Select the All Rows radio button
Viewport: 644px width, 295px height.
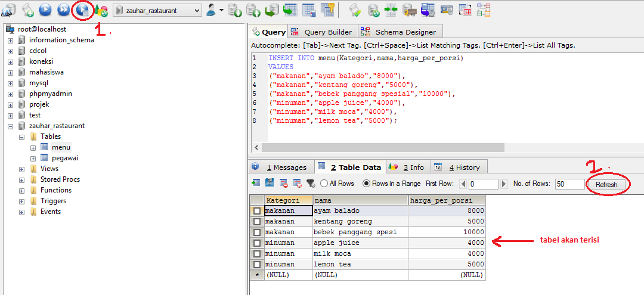pyautogui.click(x=324, y=184)
